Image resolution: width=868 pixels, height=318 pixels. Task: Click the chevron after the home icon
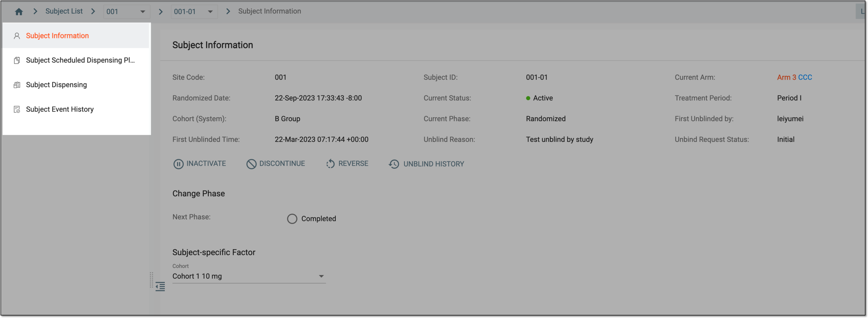coord(35,11)
